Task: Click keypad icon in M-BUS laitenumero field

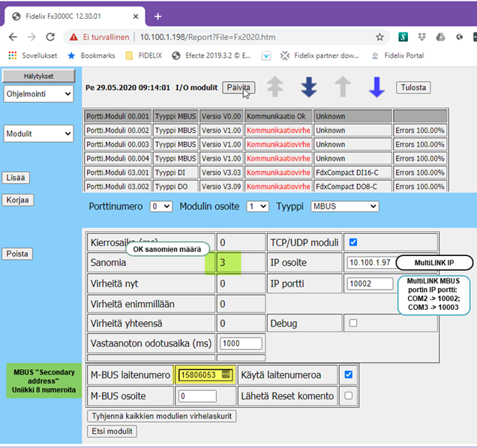Action: pos(226,374)
